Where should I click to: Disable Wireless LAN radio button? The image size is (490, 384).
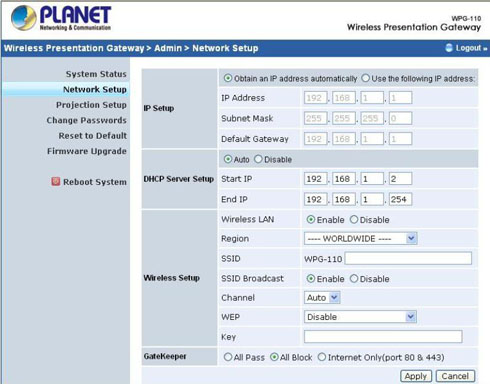click(354, 220)
